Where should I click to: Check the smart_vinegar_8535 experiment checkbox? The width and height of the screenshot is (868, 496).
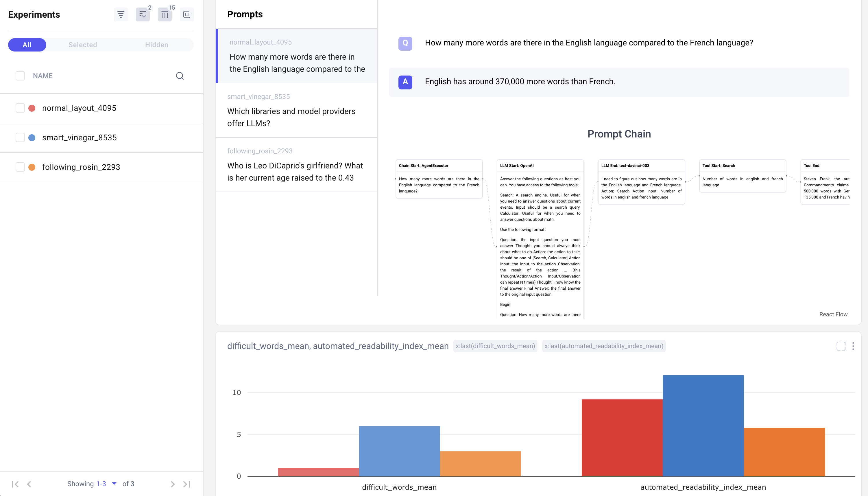(20, 138)
